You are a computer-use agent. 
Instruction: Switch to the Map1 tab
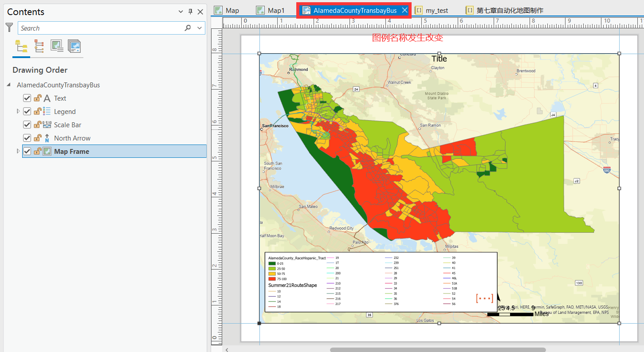pos(271,10)
